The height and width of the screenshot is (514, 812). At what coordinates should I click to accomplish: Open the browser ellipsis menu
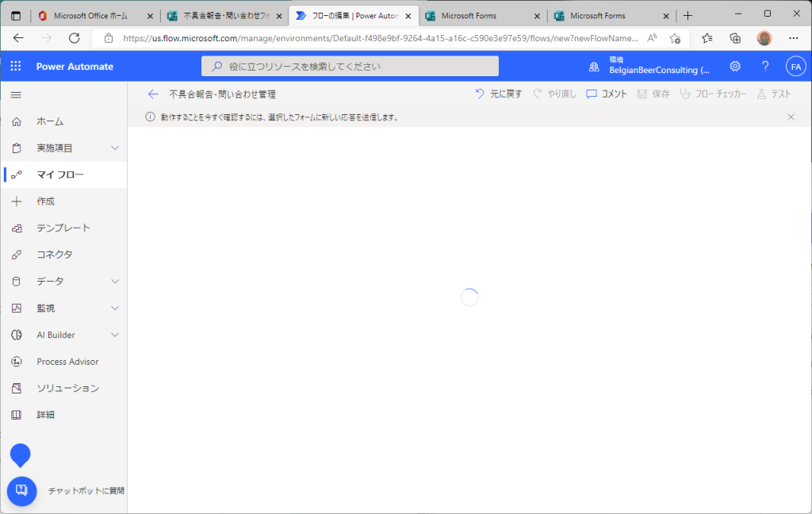coord(793,38)
